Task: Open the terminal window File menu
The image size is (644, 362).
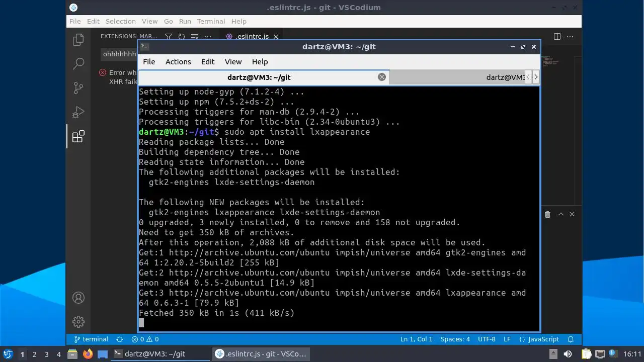Action: (x=149, y=62)
